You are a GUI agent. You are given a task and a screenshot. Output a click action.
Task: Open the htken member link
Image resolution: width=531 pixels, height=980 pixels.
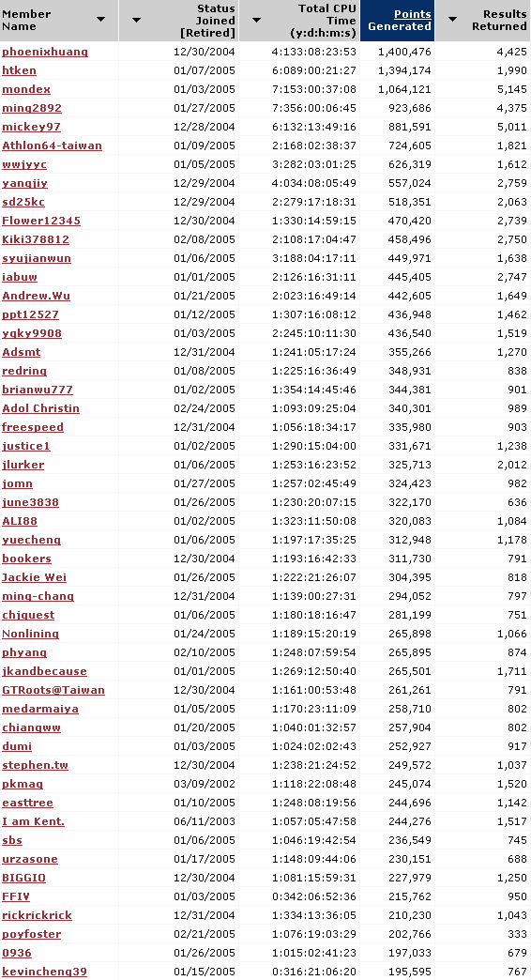tap(20, 70)
